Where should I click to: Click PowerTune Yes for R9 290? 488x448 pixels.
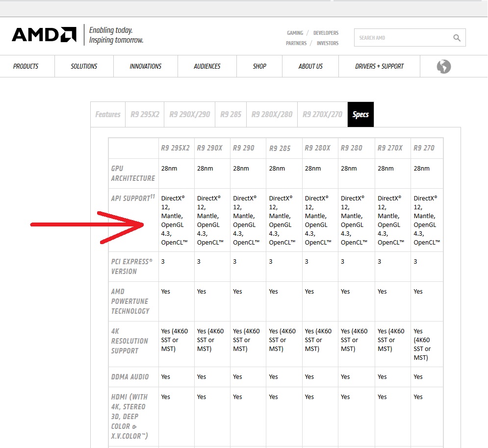(237, 292)
